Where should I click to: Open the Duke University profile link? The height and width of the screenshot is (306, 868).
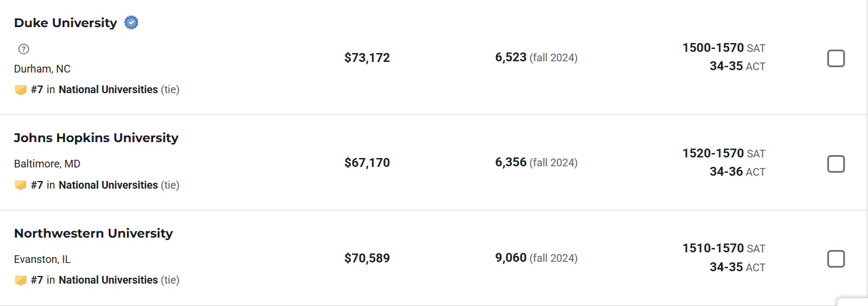pyautogui.click(x=66, y=23)
